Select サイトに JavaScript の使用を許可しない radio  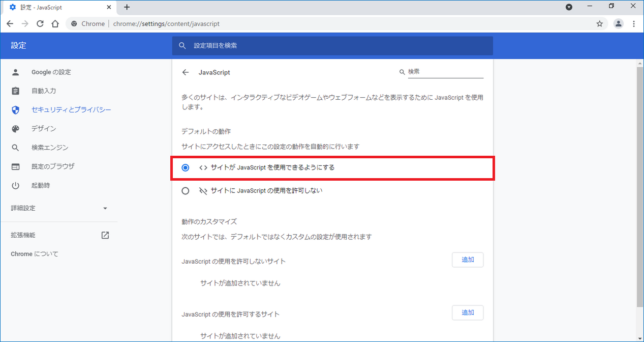[x=186, y=191]
